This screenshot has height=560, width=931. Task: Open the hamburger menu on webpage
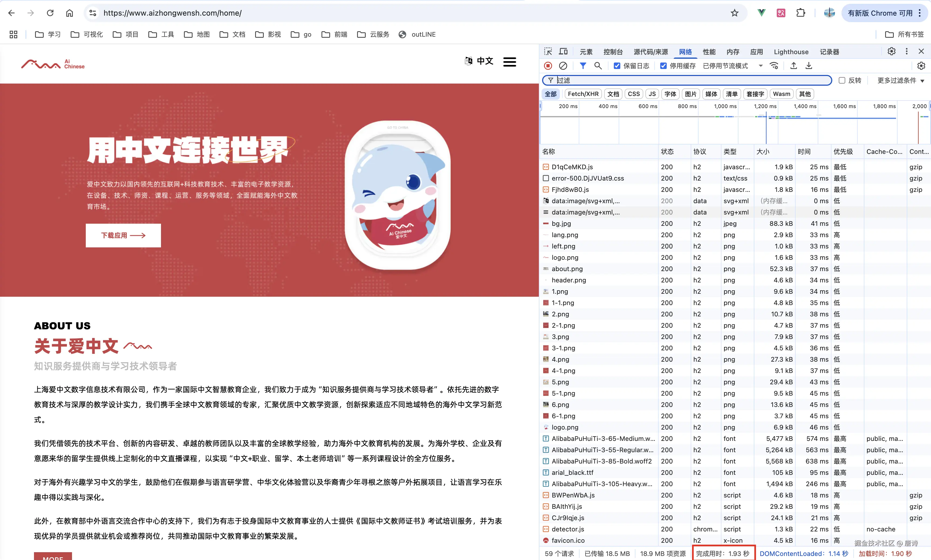tap(509, 61)
